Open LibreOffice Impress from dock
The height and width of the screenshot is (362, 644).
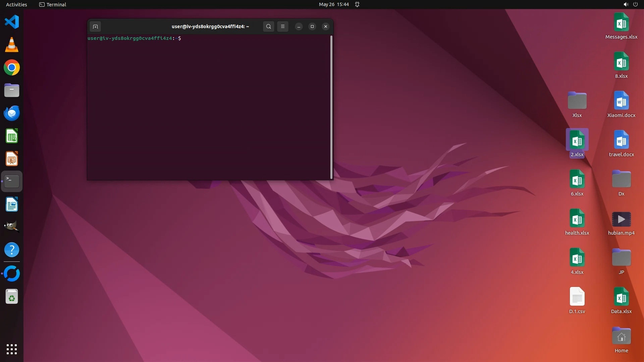tap(12, 159)
